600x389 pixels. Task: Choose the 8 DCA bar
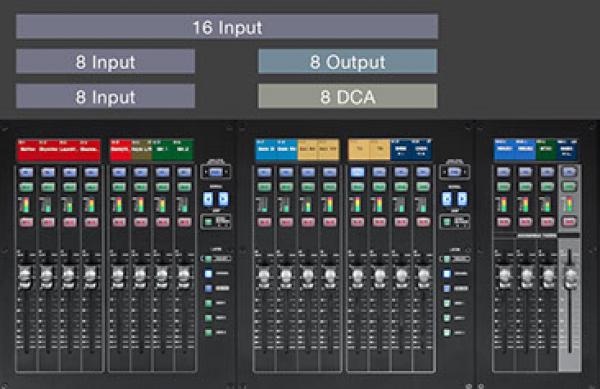click(x=348, y=96)
